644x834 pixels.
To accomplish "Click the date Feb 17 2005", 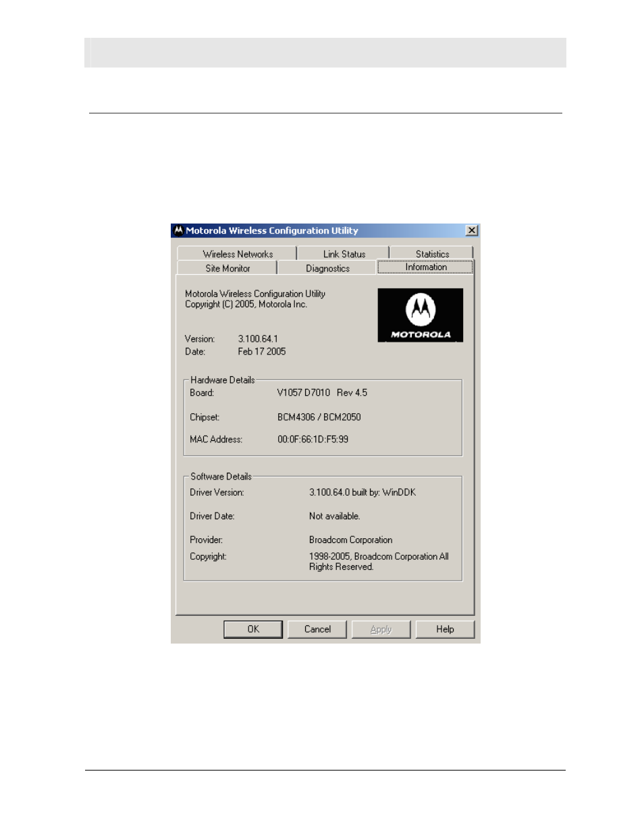I will [262, 351].
